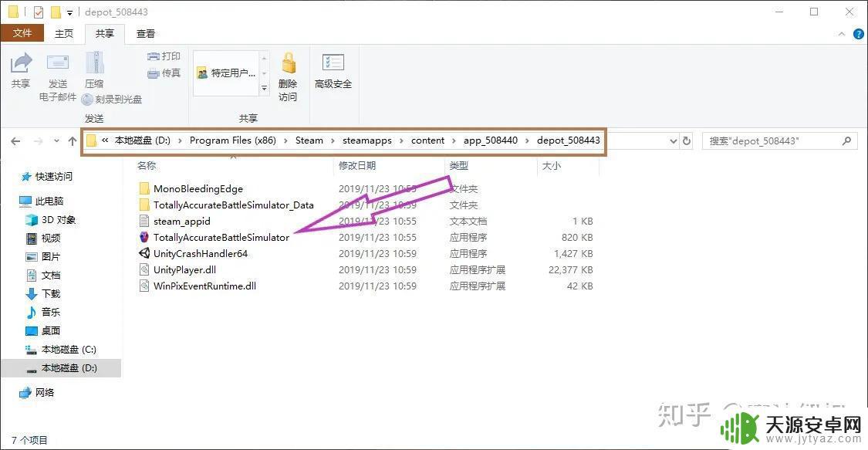This screenshot has width=868, height=450.
Task: Select TotallyAccurateBattleSimulator_Data folder
Action: (234, 205)
